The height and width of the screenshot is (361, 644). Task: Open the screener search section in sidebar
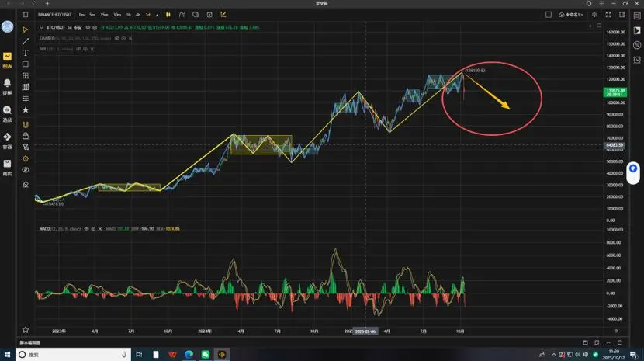coord(8,113)
